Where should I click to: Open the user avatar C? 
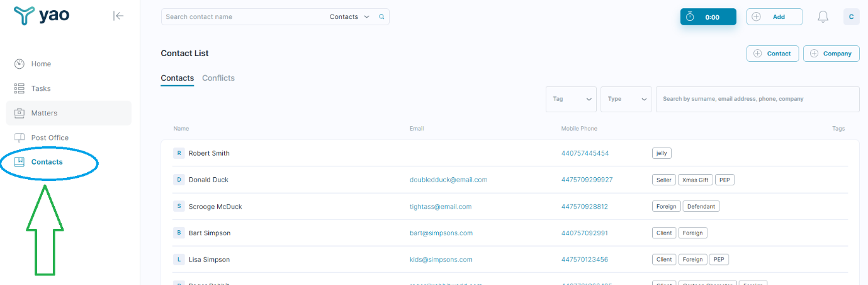(851, 17)
